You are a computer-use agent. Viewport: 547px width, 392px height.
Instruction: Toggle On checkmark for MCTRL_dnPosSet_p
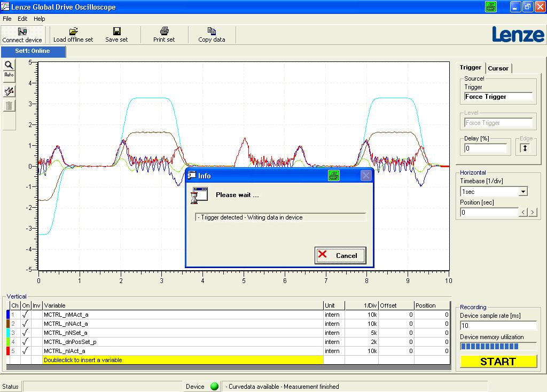[x=26, y=342]
